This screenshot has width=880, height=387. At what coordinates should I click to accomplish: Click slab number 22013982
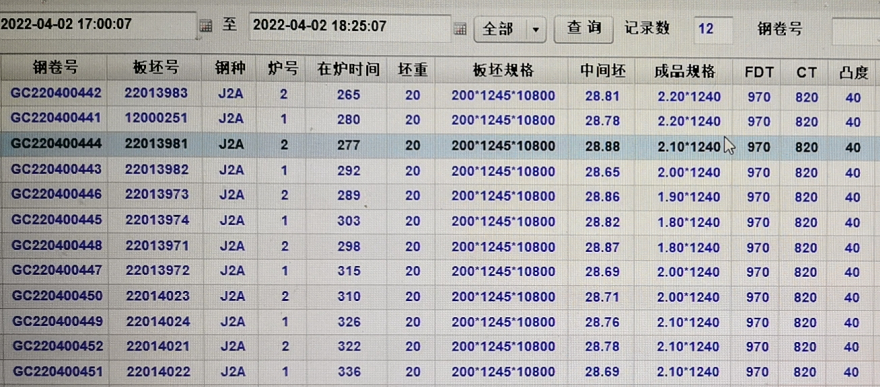point(157,169)
